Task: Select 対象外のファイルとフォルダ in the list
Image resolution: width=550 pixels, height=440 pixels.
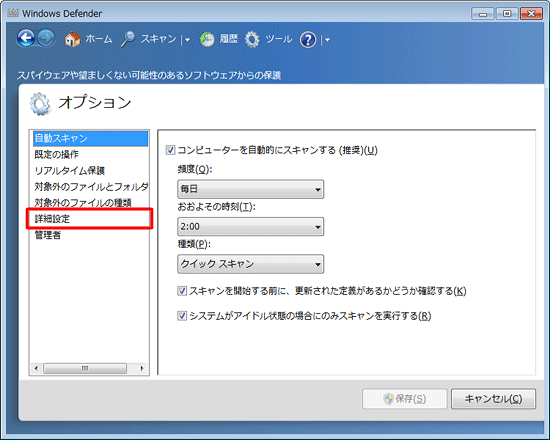Action: click(x=90, y=187)
